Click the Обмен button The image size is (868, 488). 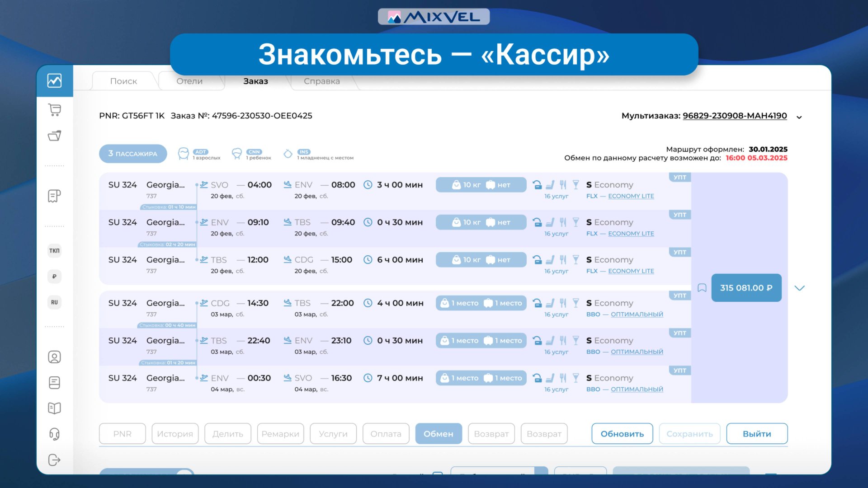pos(438,434)
